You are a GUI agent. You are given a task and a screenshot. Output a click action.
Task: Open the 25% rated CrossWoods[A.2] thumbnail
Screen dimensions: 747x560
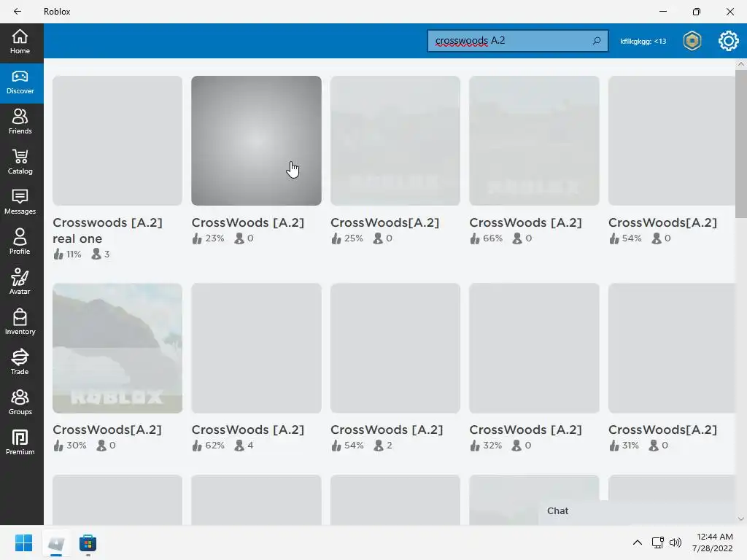pyautogui.click(x=395, y=141)
